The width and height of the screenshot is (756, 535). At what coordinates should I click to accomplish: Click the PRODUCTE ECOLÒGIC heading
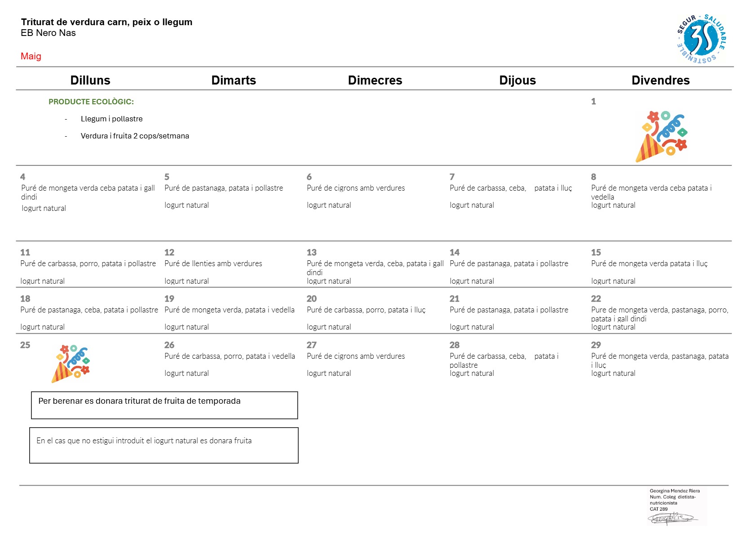(x=91, y=102)
